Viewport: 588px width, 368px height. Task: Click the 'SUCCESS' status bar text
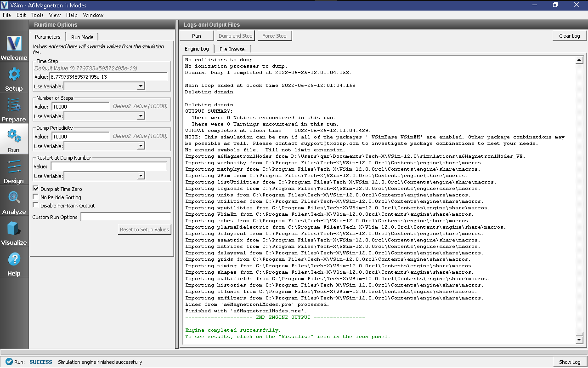click(41, 362)
